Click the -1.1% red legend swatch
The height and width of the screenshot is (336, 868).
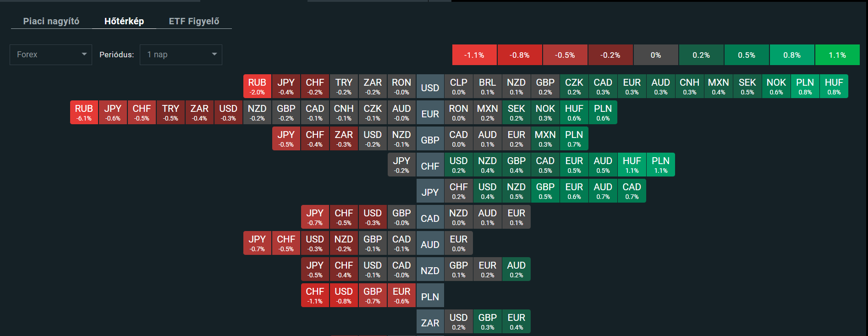click(474, 55)
